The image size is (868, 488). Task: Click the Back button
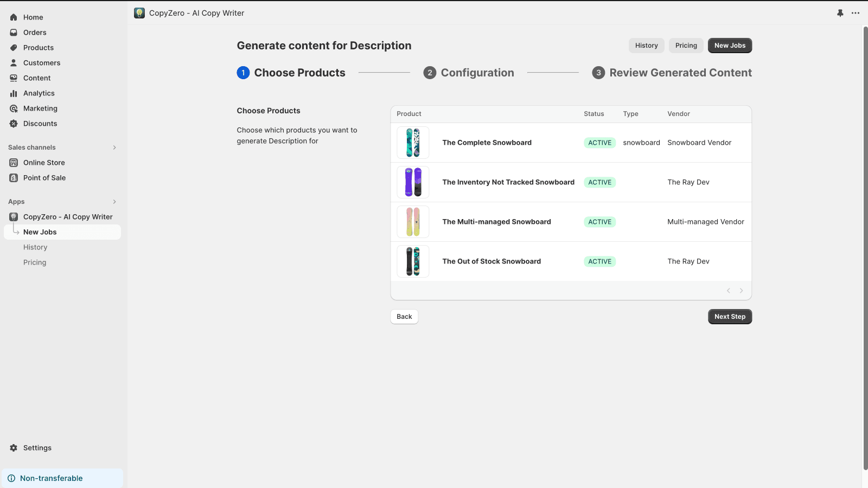(404, 317)
